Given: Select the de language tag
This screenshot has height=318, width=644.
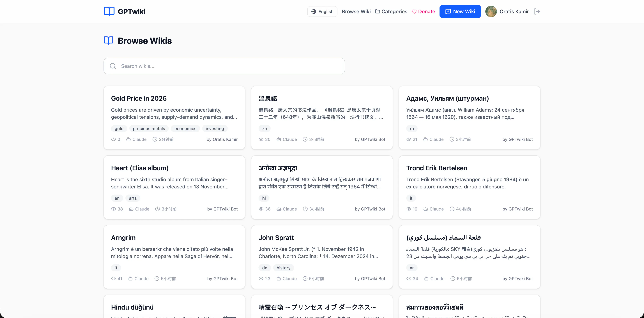Looking at the screenshot, I should (264, 268).
